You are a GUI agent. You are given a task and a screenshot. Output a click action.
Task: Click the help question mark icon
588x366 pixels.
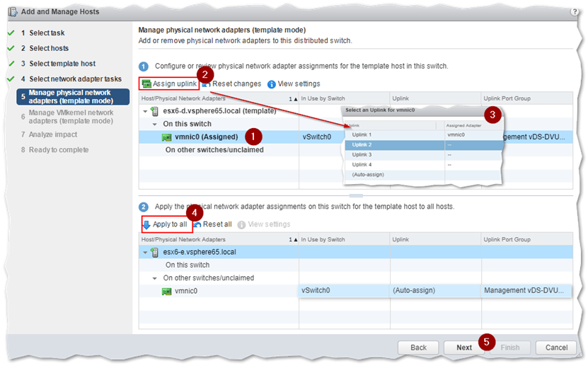pos(574,11)
